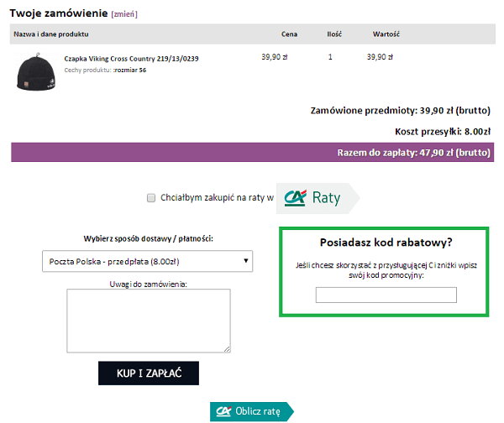504x423 pixels.
Task: Click the Credit Agricole "Raty" logo
Action: (x=318, y=198)
